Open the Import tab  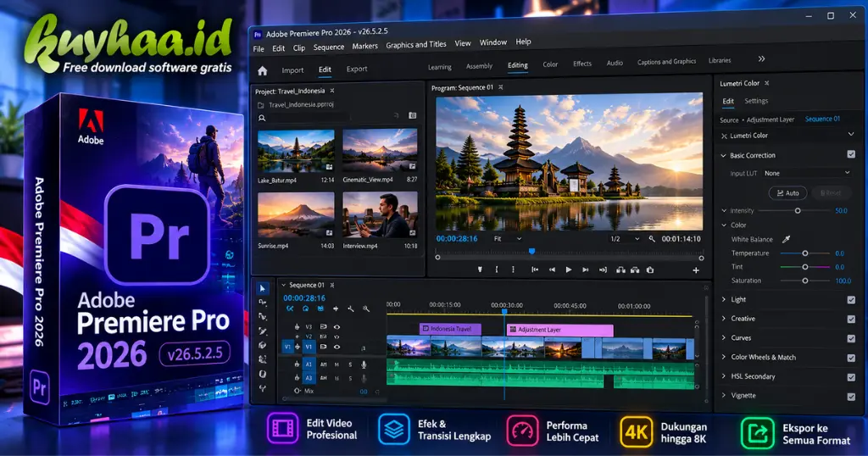(292, 70)
